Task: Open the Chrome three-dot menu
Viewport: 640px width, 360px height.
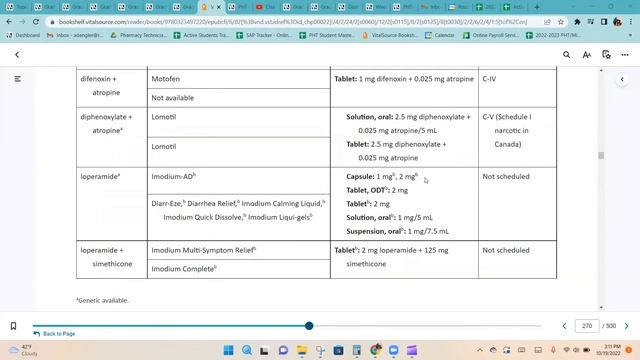Action: [631, 22]
